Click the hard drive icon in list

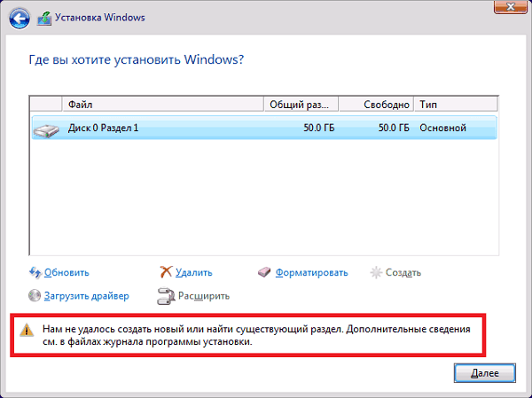[47, 129]
